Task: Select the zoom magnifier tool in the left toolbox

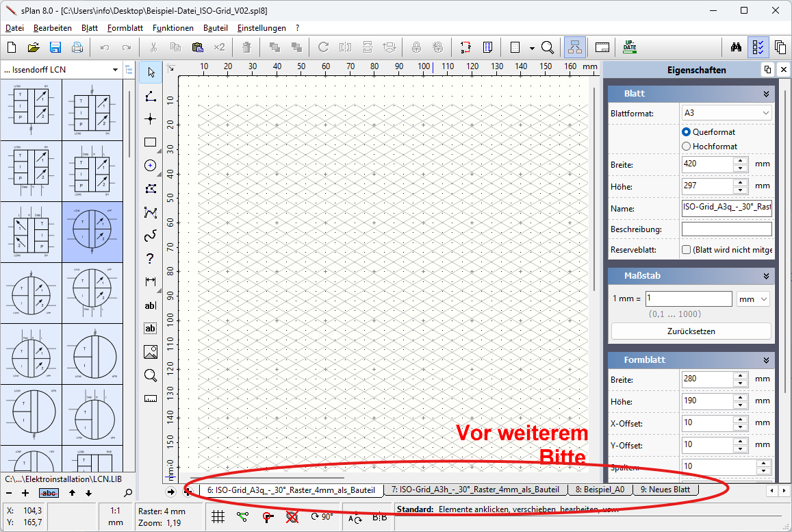Action: (151, 375)
